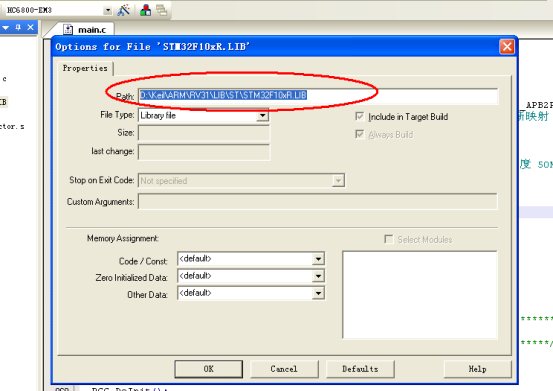Click the Manage Multi-Project Workspace toolbar icon
The image size is (553, 391).
[162, 10]
